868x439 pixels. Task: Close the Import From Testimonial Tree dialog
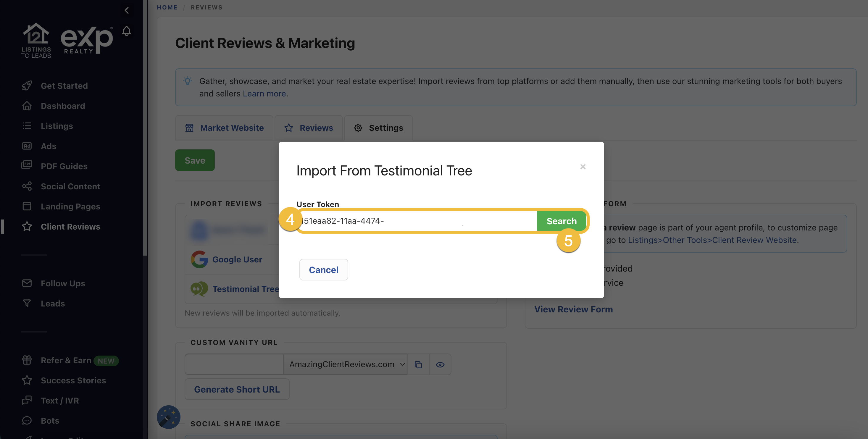(583, 167)
